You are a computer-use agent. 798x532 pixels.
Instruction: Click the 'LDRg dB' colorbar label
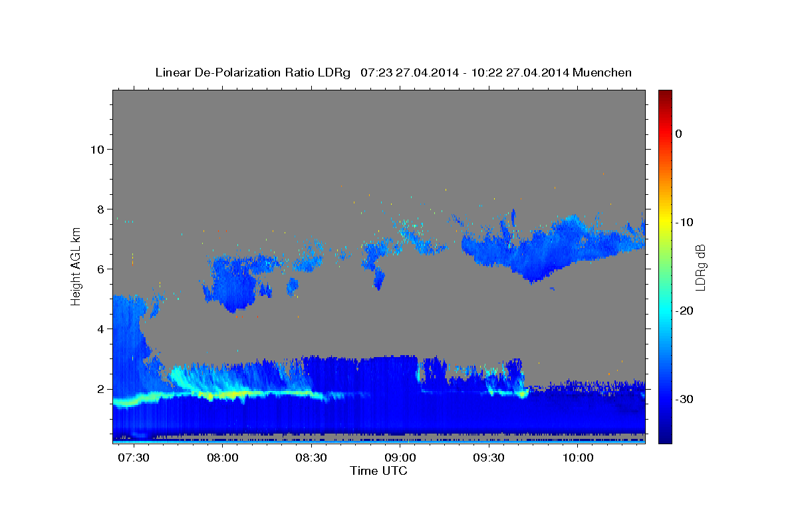click(x=700, y=267)
